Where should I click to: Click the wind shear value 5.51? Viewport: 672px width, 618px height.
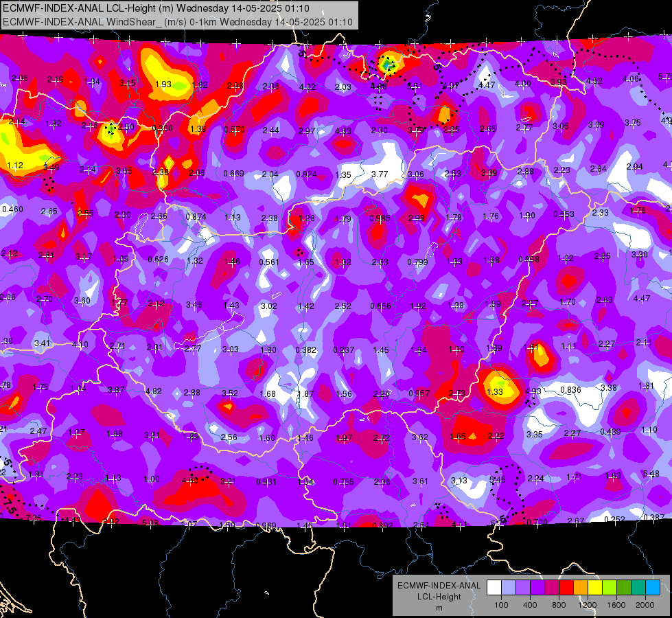(x=415, y=87)
